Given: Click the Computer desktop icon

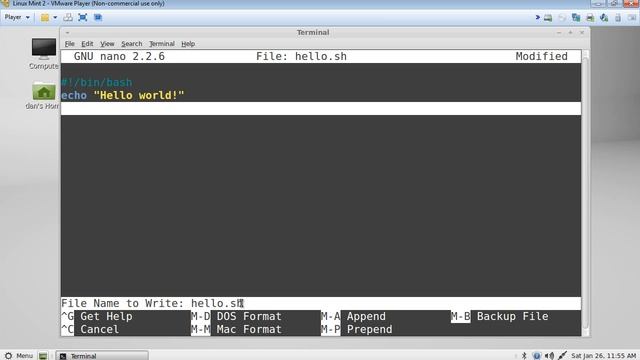Looking at the screenshot, I should tap(44, 54).
